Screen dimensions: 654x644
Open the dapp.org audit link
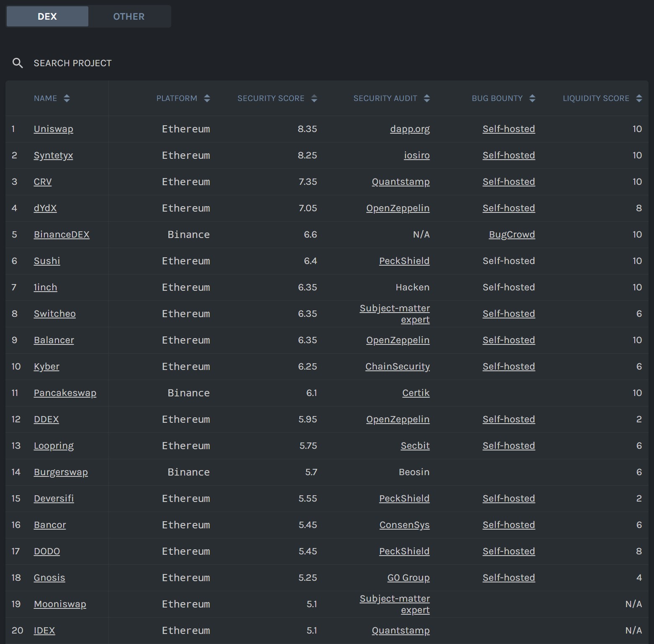click(x=410, y=129)
